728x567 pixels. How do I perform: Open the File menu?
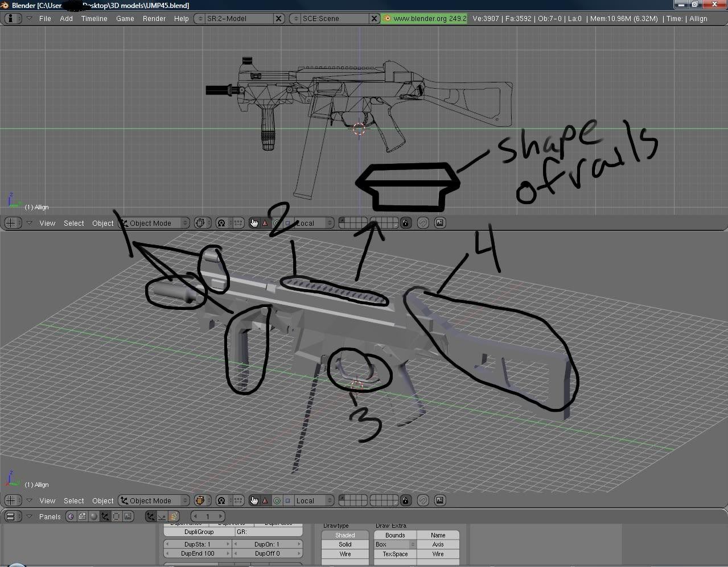45,18
